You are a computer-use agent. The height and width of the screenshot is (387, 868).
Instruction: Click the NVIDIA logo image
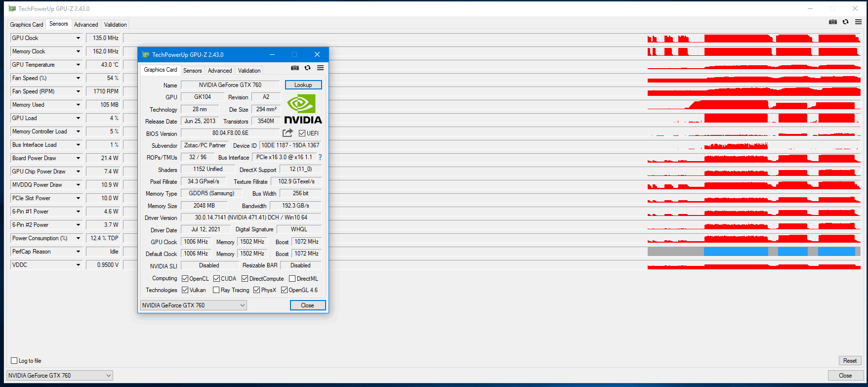point(303,109)
